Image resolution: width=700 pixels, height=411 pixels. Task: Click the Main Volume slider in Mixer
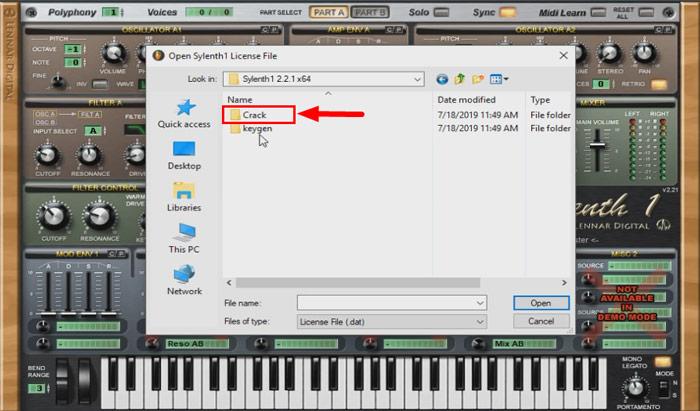[x=597, y=145]
